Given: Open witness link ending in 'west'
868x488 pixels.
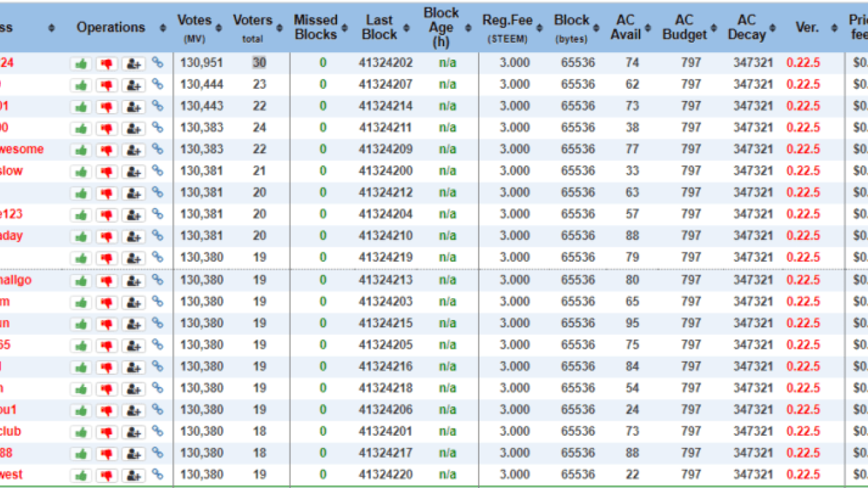Looking at the screenshot, I should tap(12, 474).
